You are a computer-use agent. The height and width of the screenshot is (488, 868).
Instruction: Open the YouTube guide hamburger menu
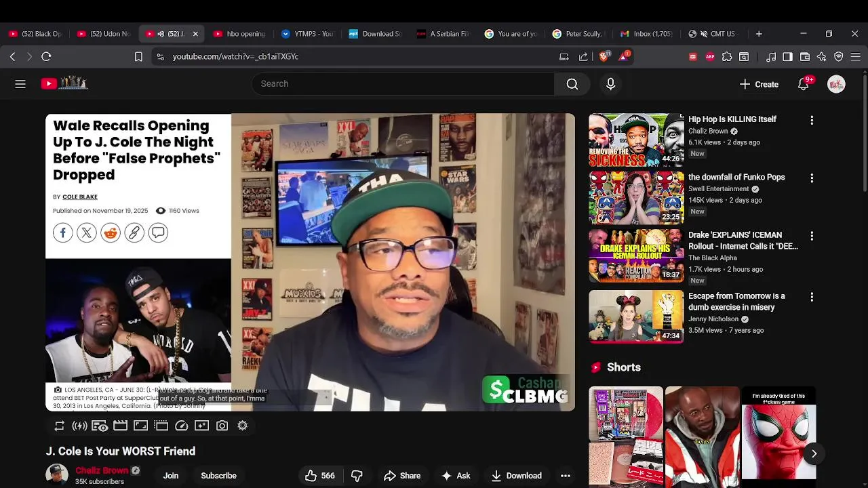pyautogui.click(x=20, y=84)
